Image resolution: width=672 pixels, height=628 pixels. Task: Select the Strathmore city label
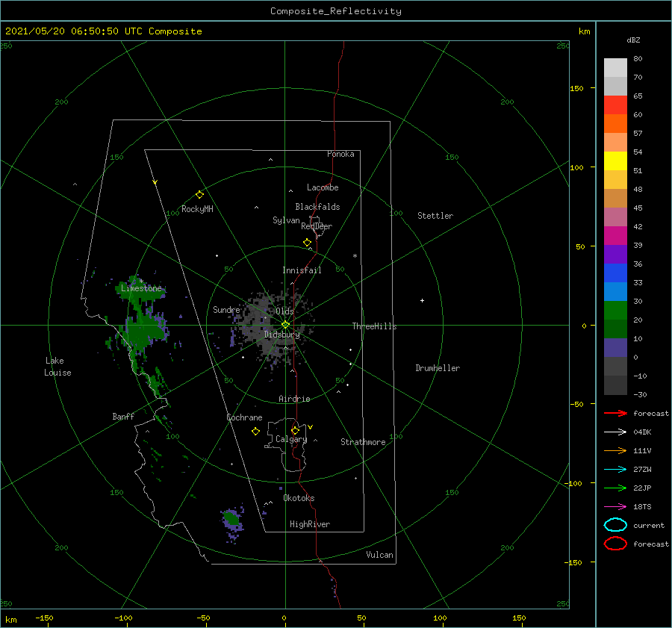tap(363, 442)
